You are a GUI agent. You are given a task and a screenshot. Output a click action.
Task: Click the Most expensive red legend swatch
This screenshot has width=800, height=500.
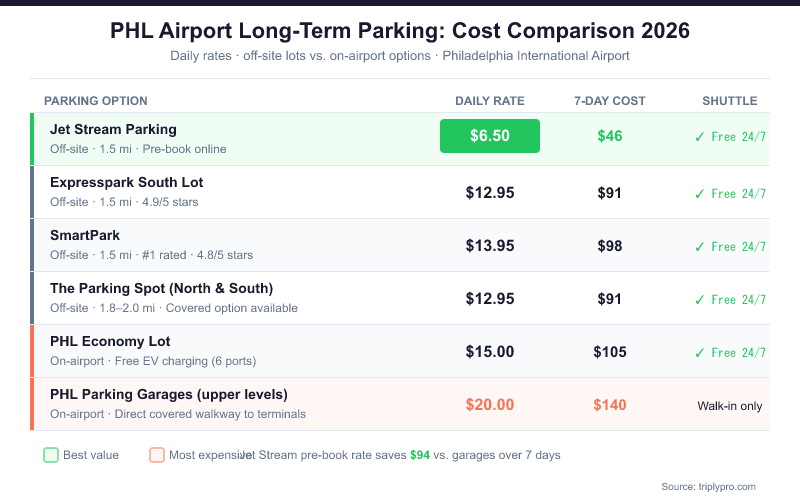click(157, 455)
